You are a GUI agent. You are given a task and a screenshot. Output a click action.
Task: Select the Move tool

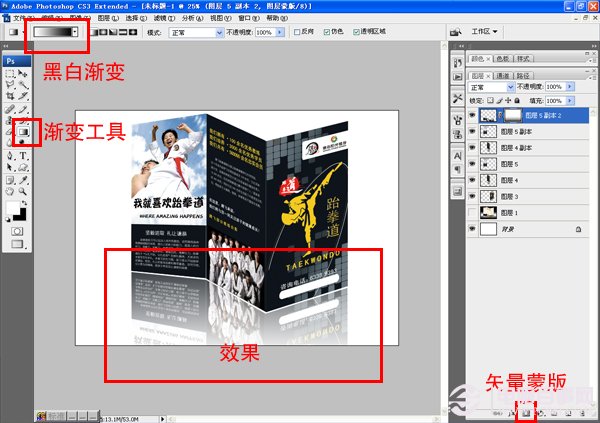click(x=23, y=73)
